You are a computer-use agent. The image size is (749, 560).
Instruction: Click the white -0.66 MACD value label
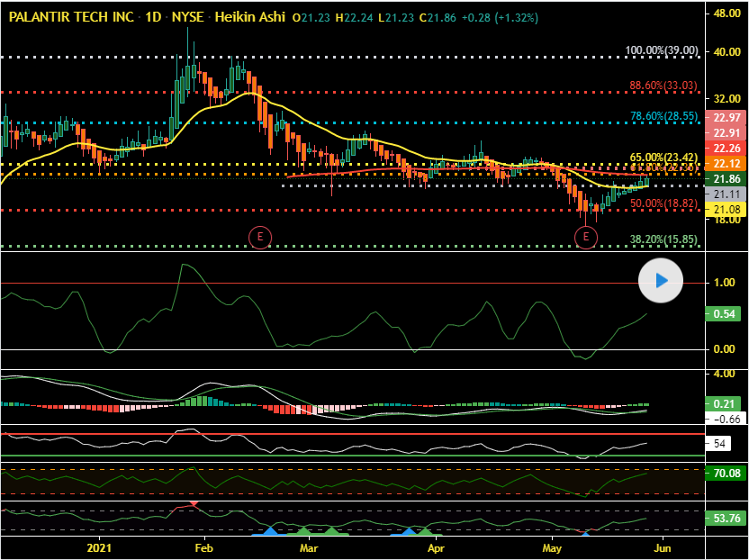click(726, 420)
